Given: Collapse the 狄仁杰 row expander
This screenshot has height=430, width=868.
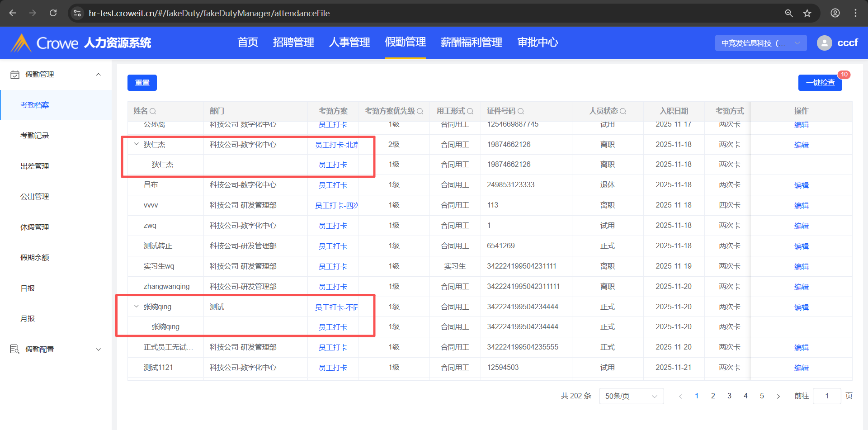Looking at the screenshot, I should [137, 144].
